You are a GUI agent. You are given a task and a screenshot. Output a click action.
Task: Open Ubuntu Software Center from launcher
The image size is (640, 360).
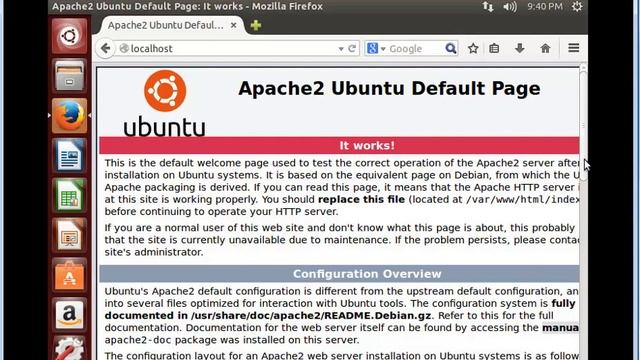click(69, 276)
